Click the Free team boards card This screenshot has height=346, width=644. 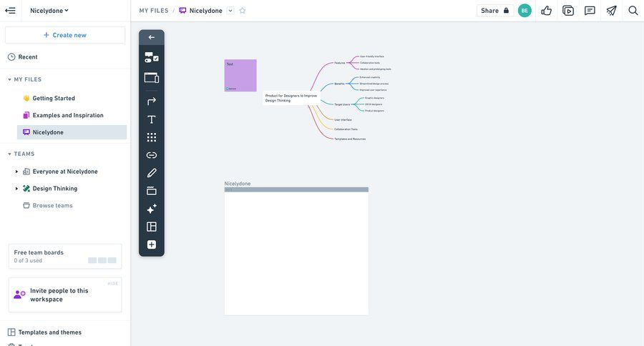tap(65, 256)
